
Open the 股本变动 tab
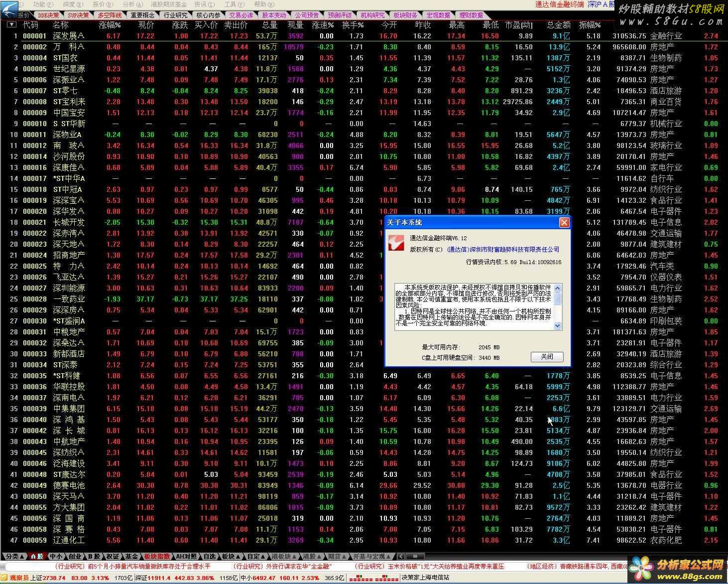274,15
